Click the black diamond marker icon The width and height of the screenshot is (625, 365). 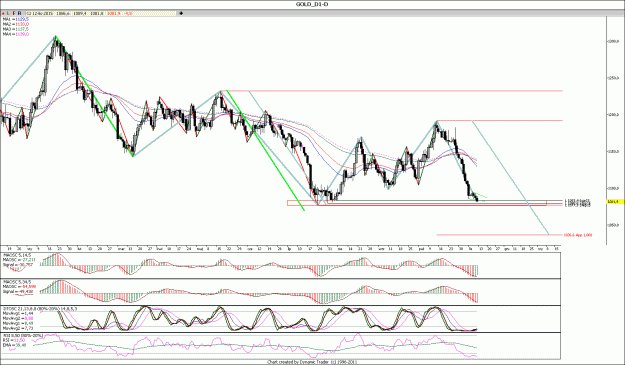coord(181,13)
